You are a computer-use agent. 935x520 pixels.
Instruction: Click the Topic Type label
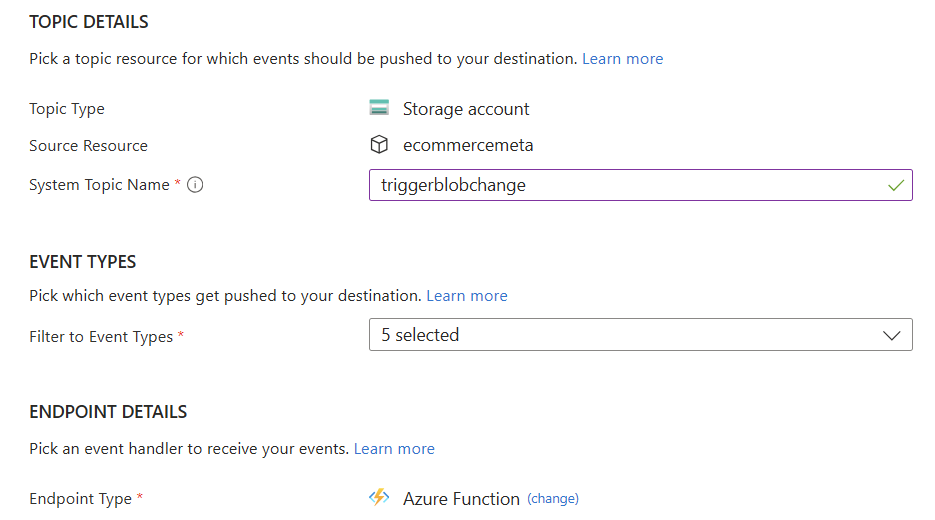point(67,109)
